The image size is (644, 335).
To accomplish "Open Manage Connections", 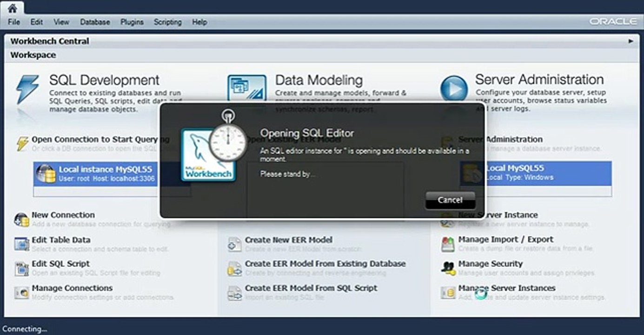I will tap(72, 288).
